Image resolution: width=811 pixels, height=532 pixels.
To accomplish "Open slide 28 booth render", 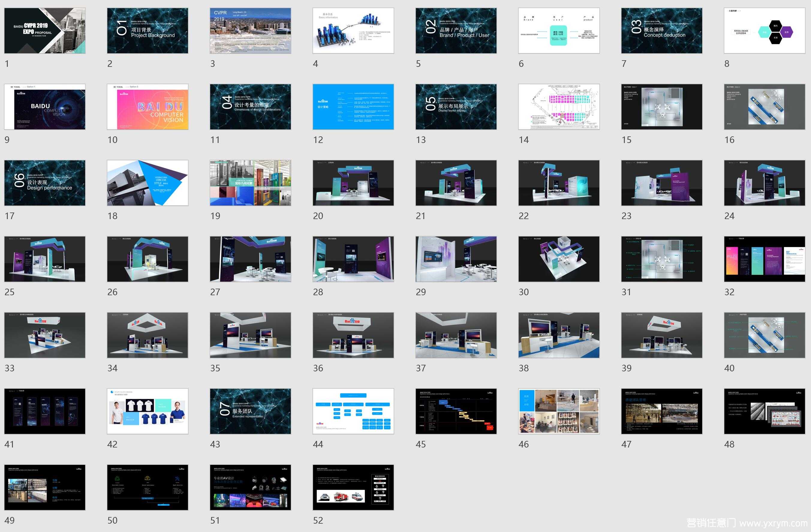I will (353, 259).
